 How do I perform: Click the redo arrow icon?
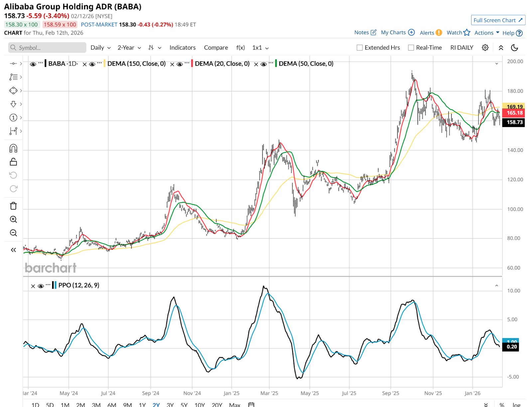13,189
